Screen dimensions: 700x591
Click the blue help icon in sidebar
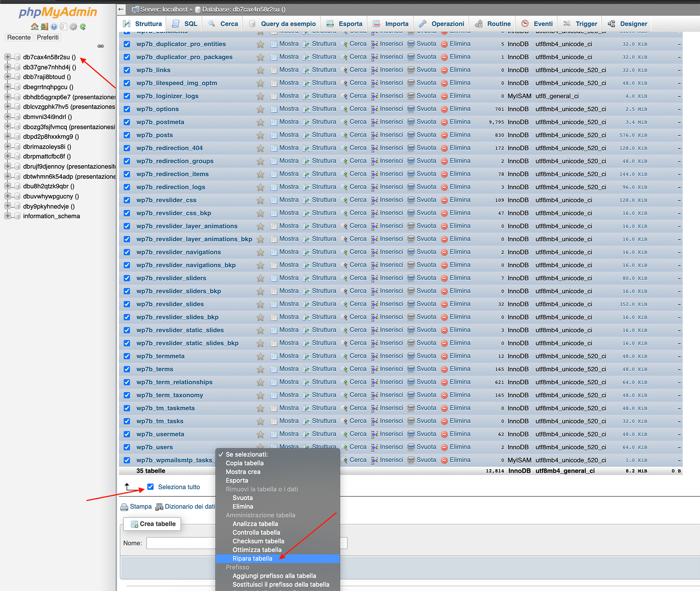[x=54, y=26]
